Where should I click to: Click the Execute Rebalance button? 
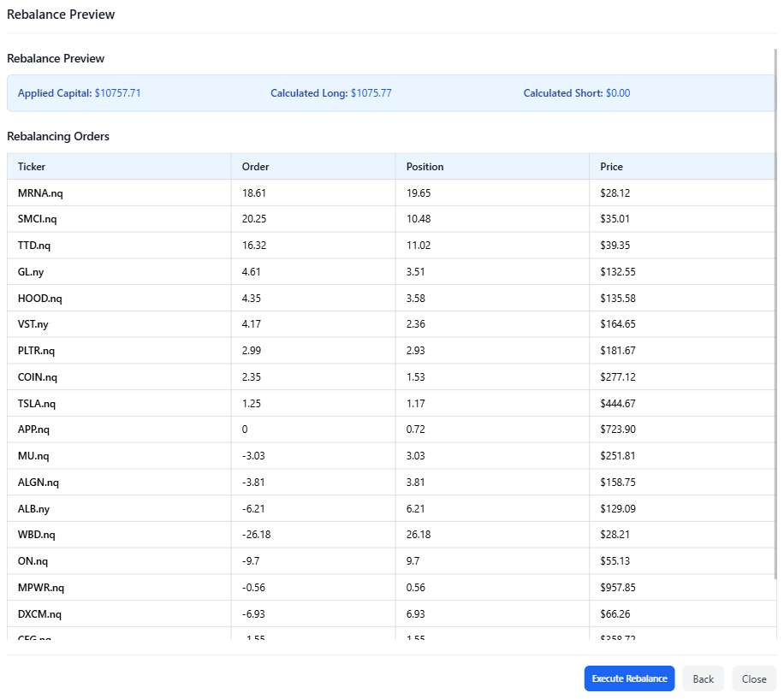point(629,678)
